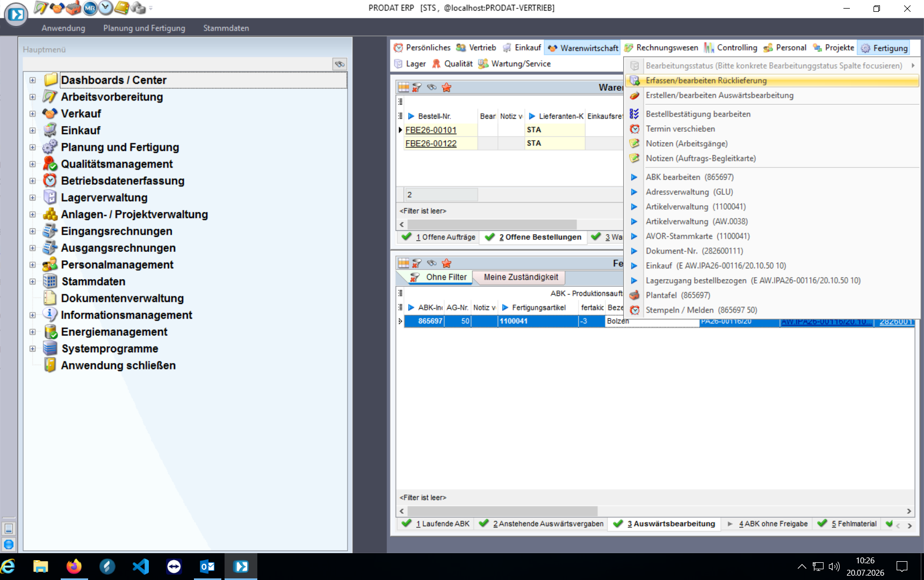924x580 pixels.
Task: Choose Bestellbestätigung bearbeiten from context menu
Action: (x=772, y=114)
